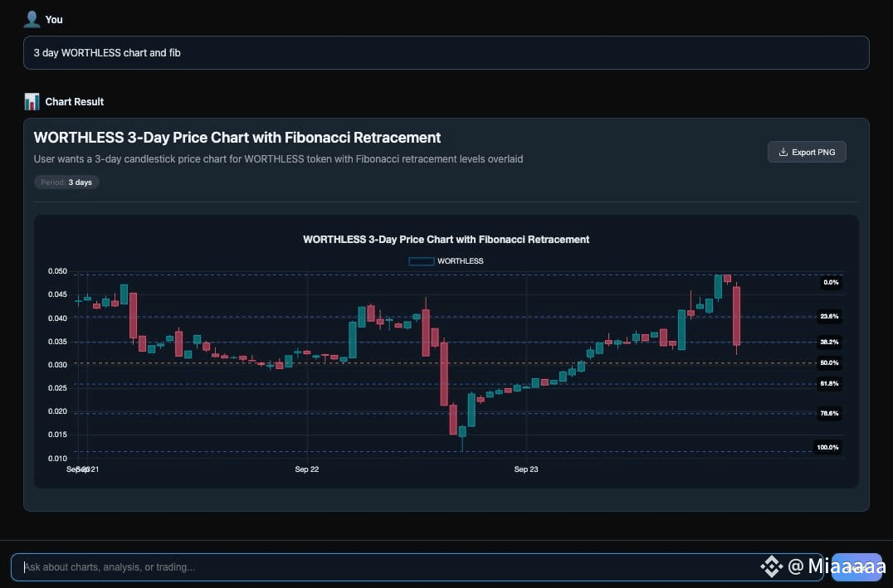Click the 0.010 y-axis price label
Screen dimensions: 893x588
click(x=57, y=459)
